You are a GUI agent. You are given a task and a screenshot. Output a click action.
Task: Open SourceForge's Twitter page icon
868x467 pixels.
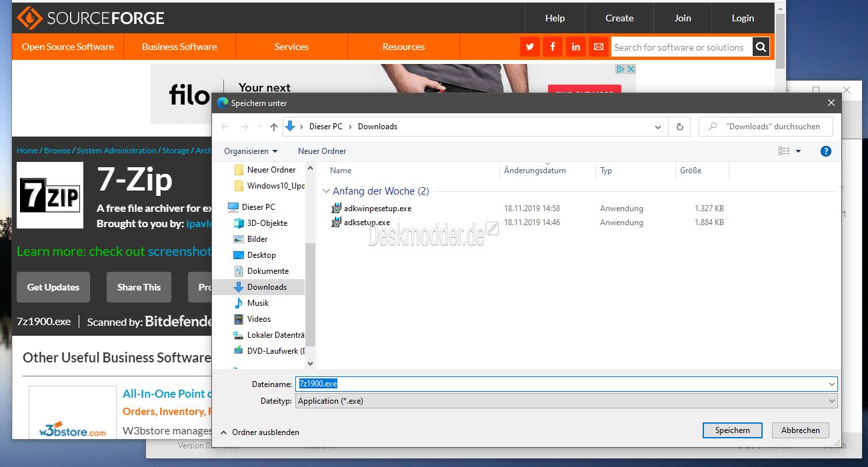tap(530, 47)
